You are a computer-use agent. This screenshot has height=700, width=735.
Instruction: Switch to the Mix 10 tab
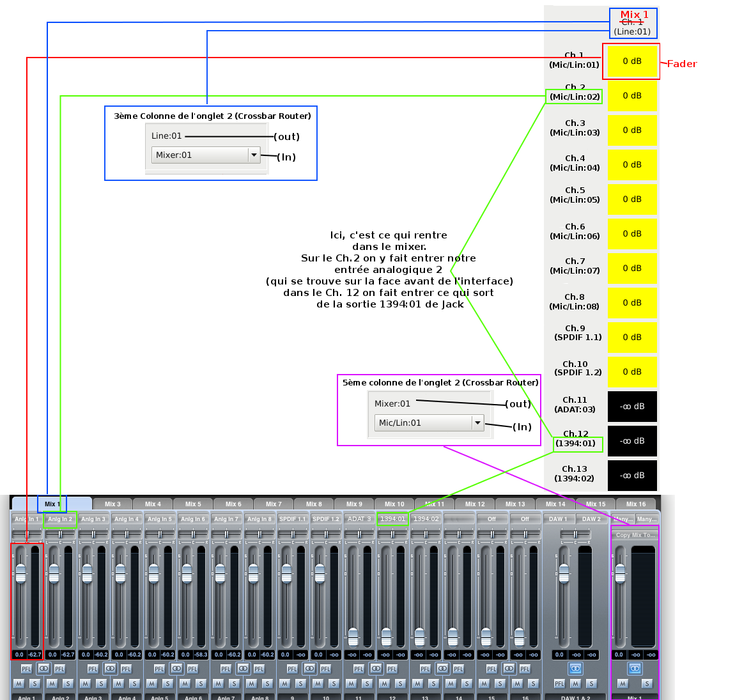coord(394,504)
